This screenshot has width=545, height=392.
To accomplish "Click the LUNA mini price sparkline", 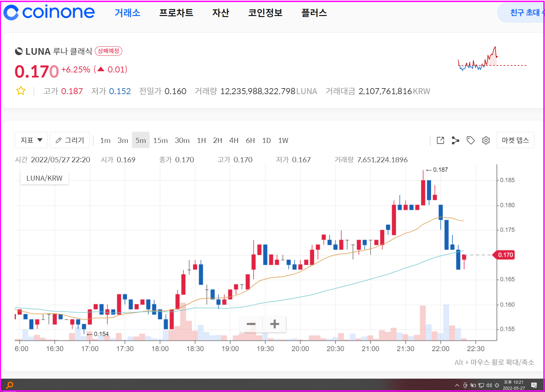I will click(x=492, y=59).
